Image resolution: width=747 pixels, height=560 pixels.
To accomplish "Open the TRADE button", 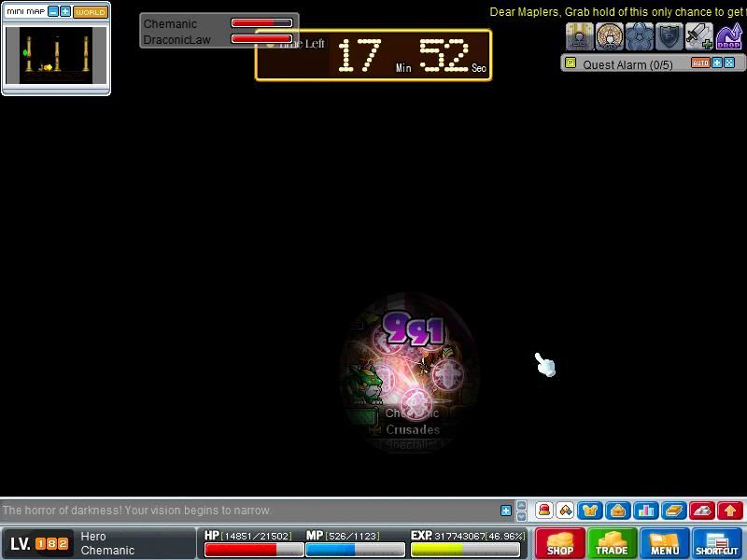I will click(612, 543).
